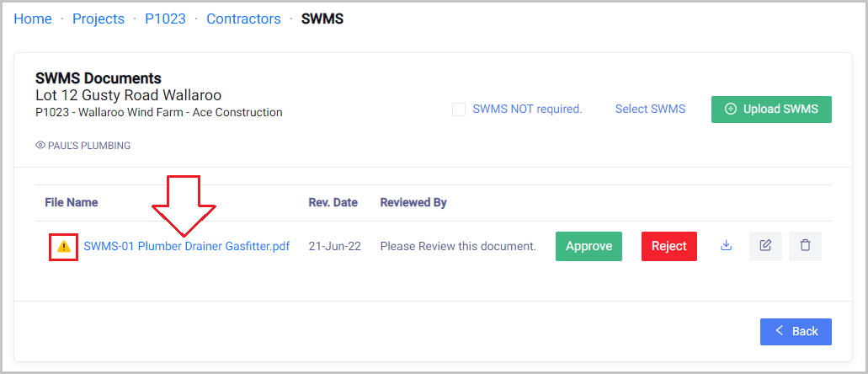Image resolution: width=868 pixels, height=374 pixels.
Task: Click the File Name column header
Action: pyautogui.click(x=72, y=203)
